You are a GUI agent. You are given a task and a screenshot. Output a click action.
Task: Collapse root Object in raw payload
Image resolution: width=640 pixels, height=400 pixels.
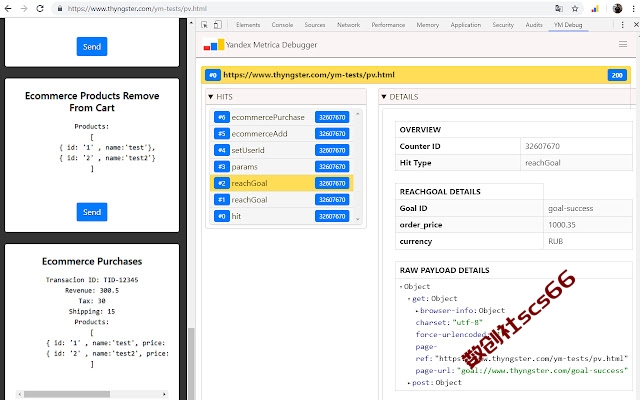tap(402, 287)
